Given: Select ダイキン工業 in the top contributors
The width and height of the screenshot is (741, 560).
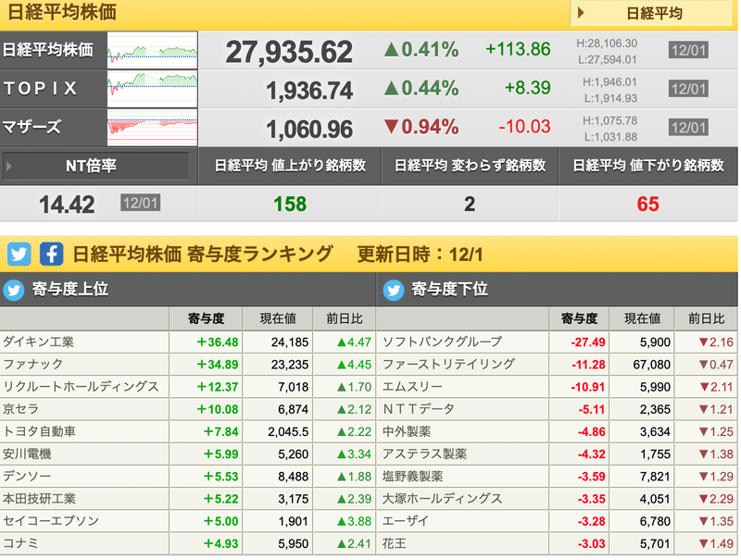Looking at the screenshot, I should 38,342.
